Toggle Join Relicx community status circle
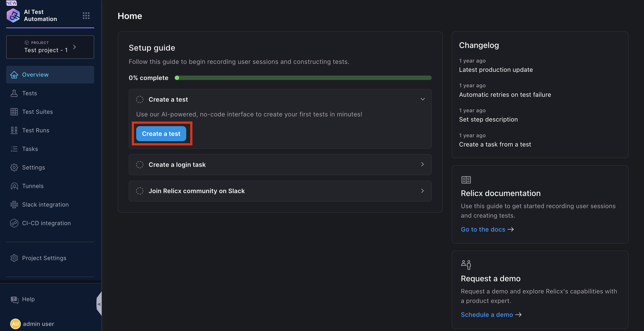 tap(140, 191)
